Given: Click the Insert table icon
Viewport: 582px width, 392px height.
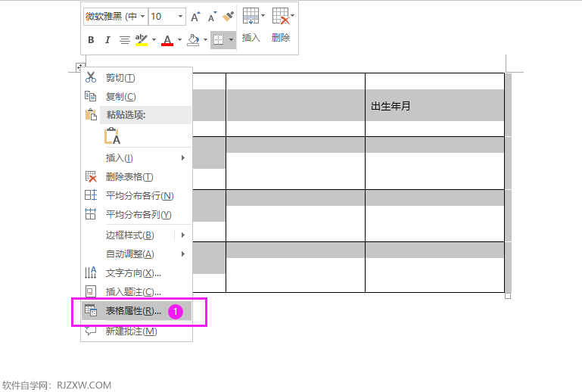Looking at the screenshot, I should (251, 17).
